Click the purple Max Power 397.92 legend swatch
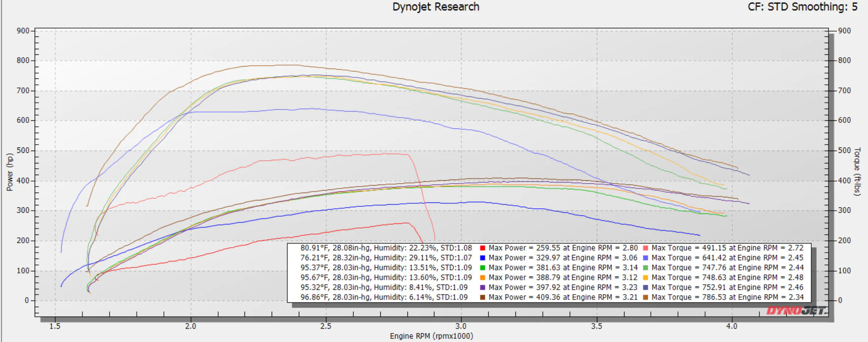This screenshot has width=868, height=342. [x=482, y=288]
